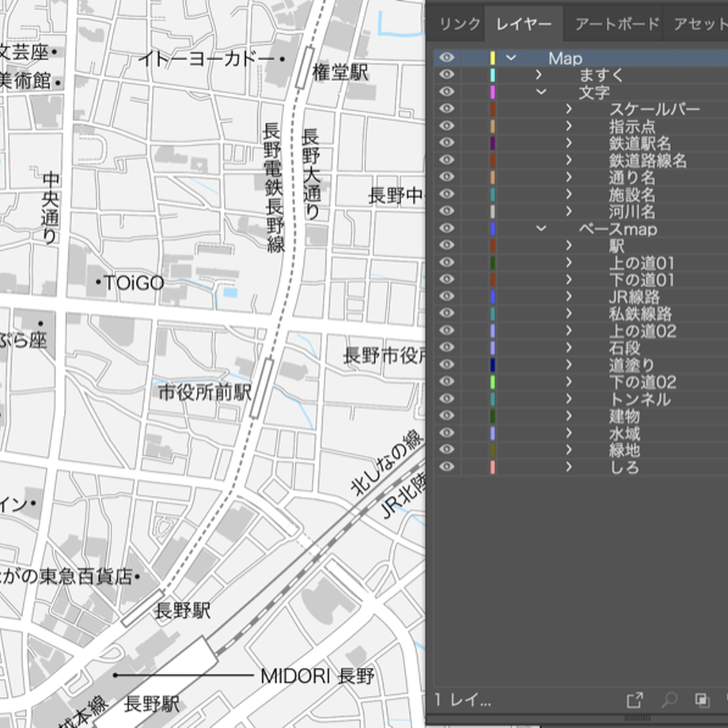Expand the 私鉄線路 sublayer
This screenshot has height=728, width=728.
pyautogui.click(x=569, y=313)
